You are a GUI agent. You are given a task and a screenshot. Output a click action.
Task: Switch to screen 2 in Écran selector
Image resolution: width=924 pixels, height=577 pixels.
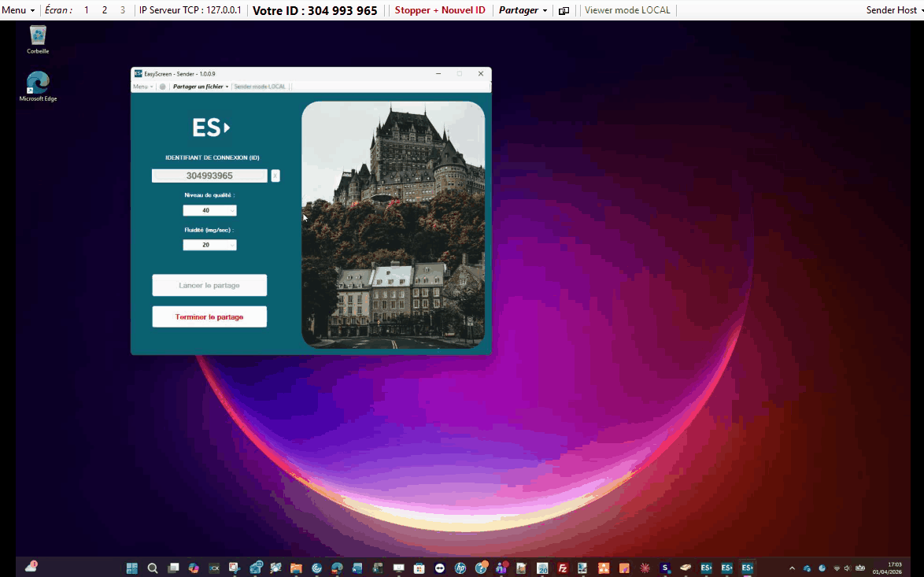[105, 10]
